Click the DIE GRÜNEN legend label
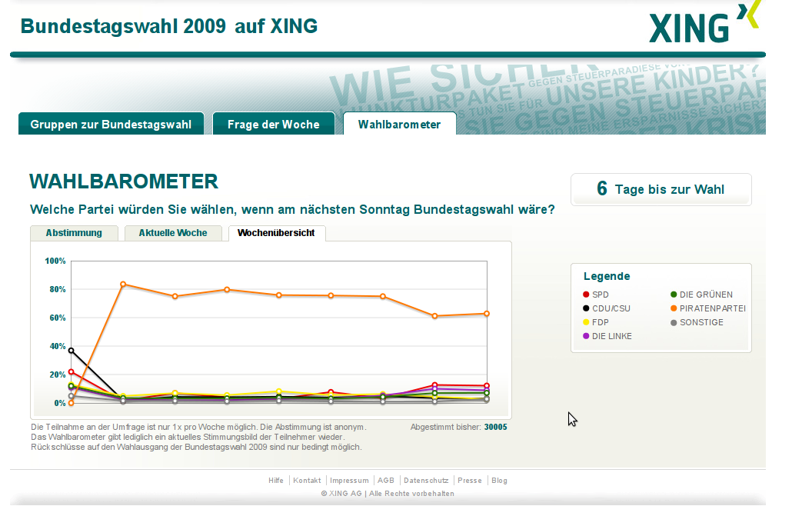The image size is (812, 526). [x=707, y=295]
